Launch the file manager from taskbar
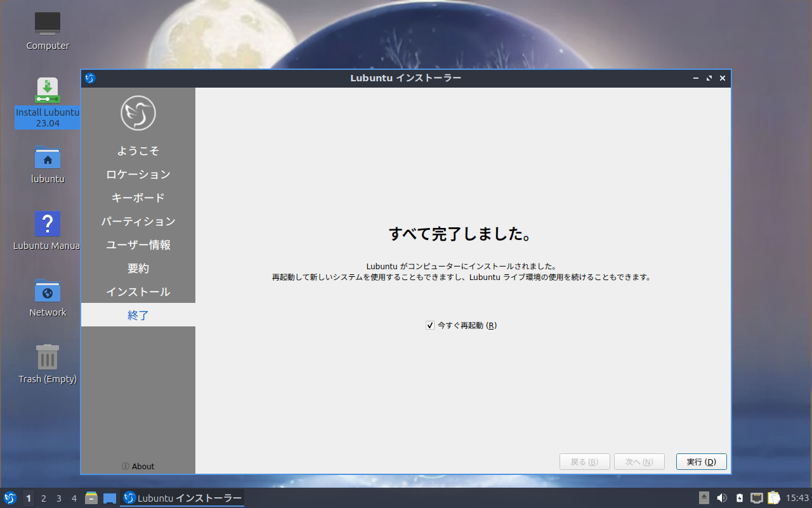This screenshot has width=812, height=508. [91, 498]
